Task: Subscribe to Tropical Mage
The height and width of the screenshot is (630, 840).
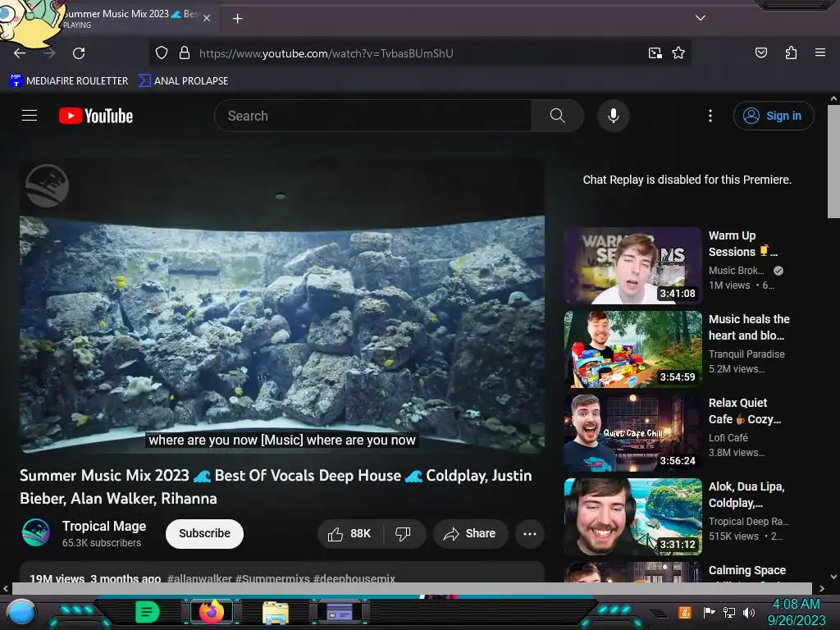Action: [204, 533]
